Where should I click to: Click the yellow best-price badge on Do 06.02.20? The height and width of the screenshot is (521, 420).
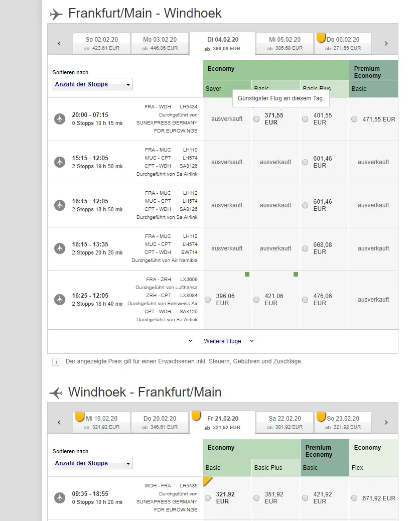click(x=321, y=38)
